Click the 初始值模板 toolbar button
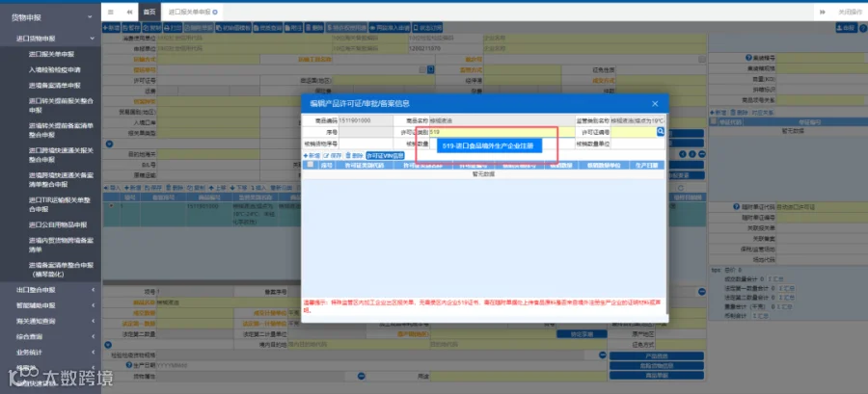 [233, 27]
